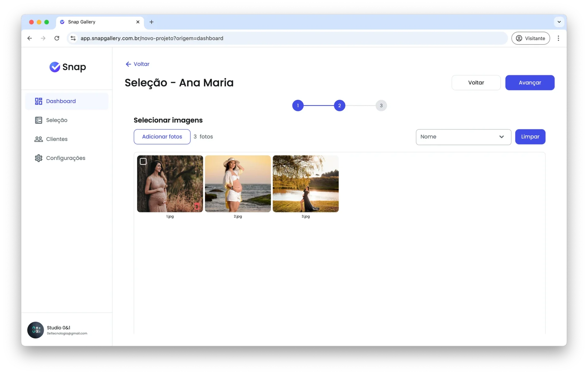
Task: Open the browser three-dot menu
Action: point(558,38)
